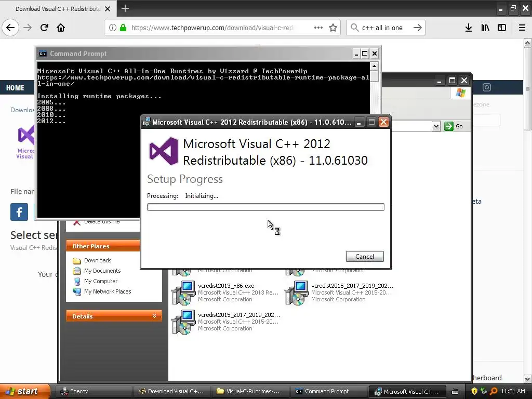Click Go button in Explorer address bar
The width and height of the screenshot is (532, 399).
[454, 126]
